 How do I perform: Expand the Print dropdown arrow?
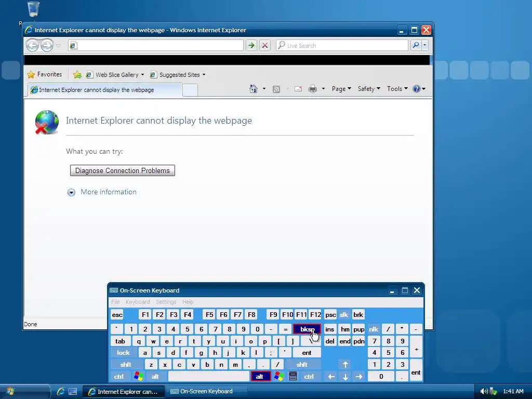(x=323, y=89)
